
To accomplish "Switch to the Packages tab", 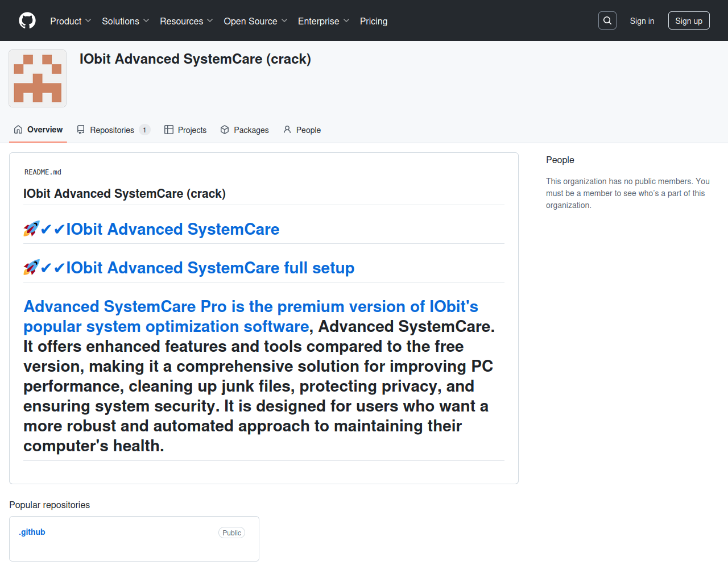I will coord(245,130).
